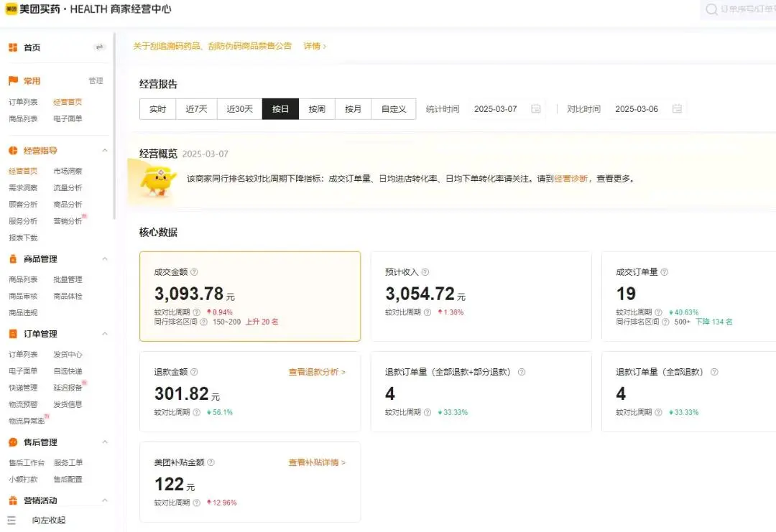Switch to the 近7天 report tab
The image size is (776, 532).
point(196,109)
